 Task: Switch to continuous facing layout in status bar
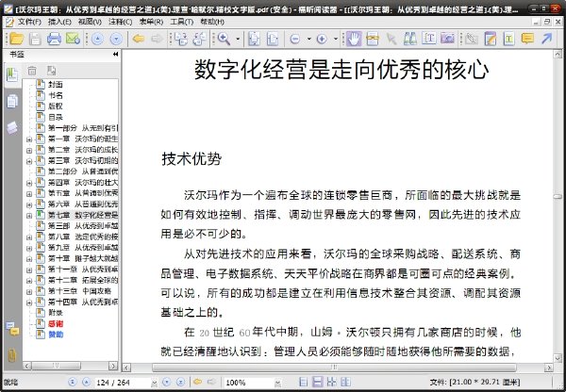click(345, 382)
